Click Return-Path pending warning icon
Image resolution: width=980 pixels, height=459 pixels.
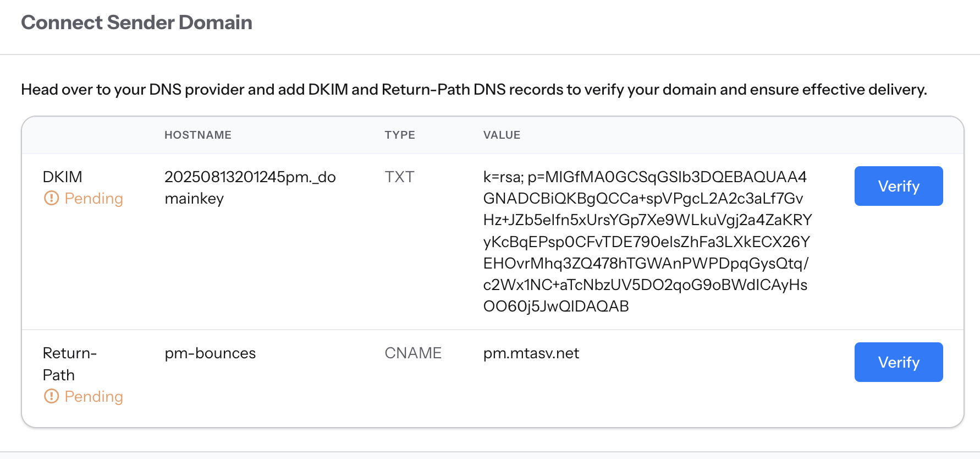(51, 396)
